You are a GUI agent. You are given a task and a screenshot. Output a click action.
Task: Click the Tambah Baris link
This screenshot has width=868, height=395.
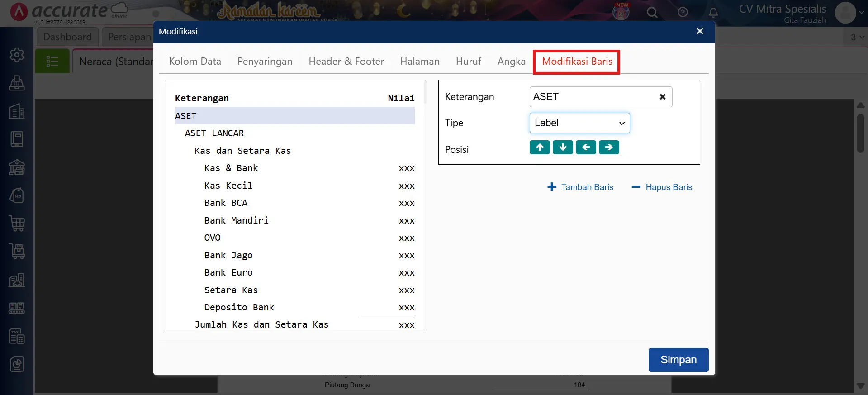(580, 187)
